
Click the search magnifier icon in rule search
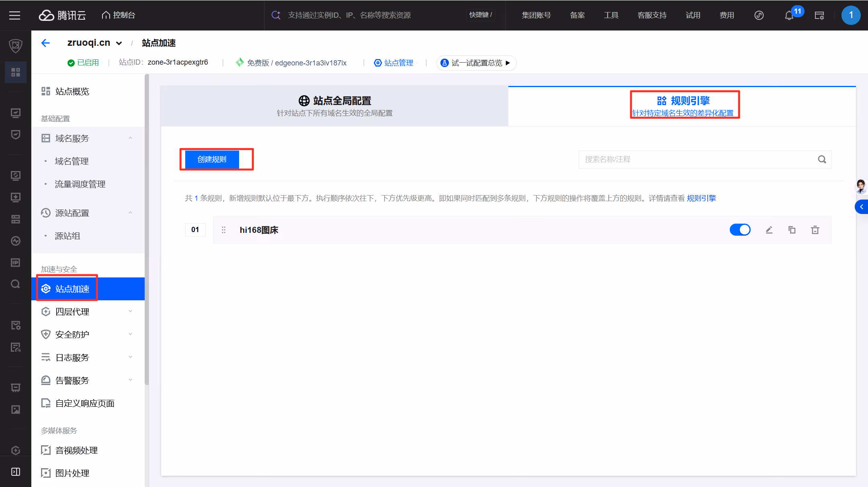pyautogui.click(x=822, y=159)
